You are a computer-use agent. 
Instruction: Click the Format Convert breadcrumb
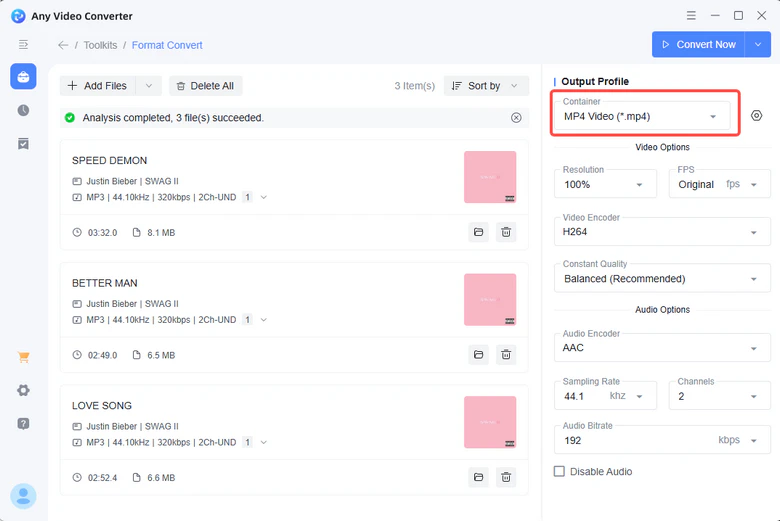[x=167, y=45]
